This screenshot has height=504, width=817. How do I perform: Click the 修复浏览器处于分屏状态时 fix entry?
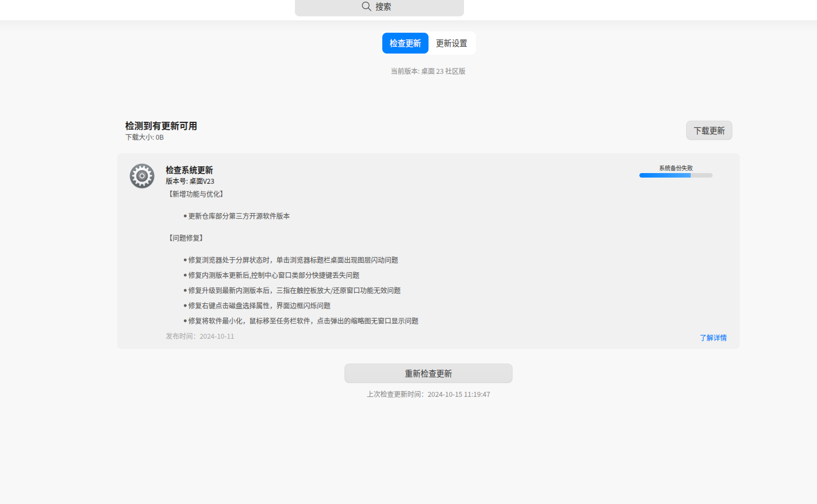pyautogui.click(x=293, y=260)
